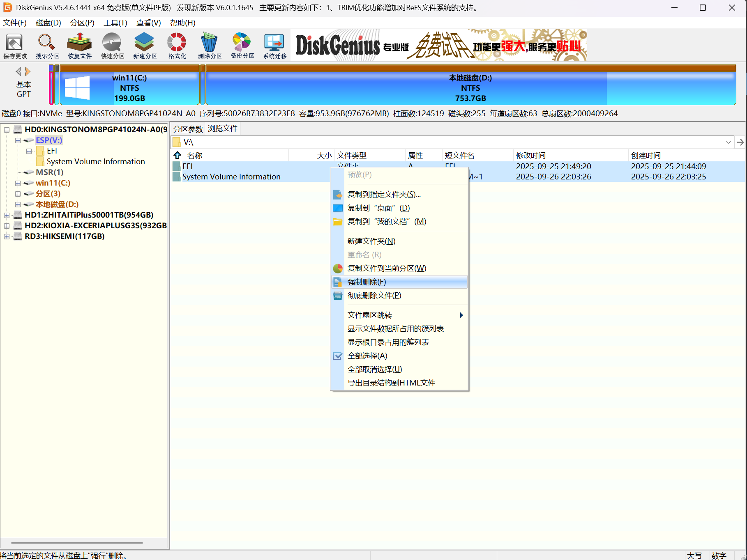
Task: Collapse the ESP(V:) partition node
Action: click(18, 140)
